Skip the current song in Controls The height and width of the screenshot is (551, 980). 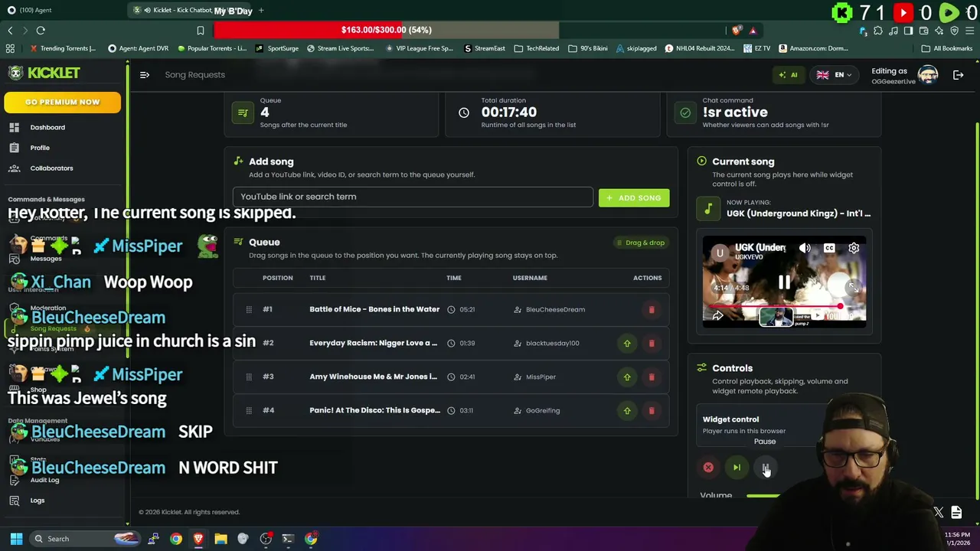(x=737, y=468)
